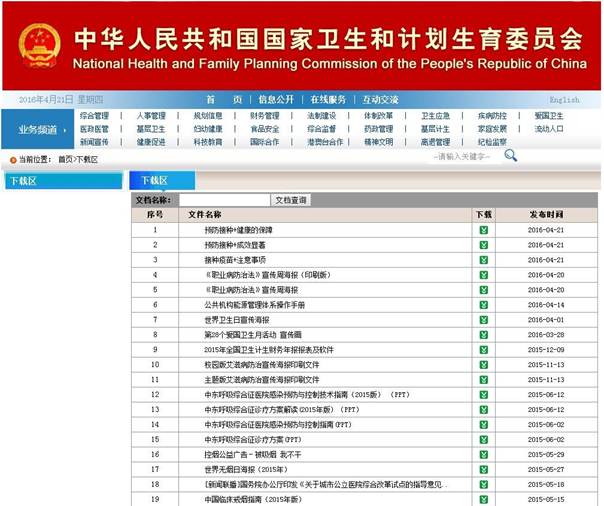Click download icon for row 9 财务年报
Image resolution: width=604 pixels, height=506 pixels.
(484, 349)
